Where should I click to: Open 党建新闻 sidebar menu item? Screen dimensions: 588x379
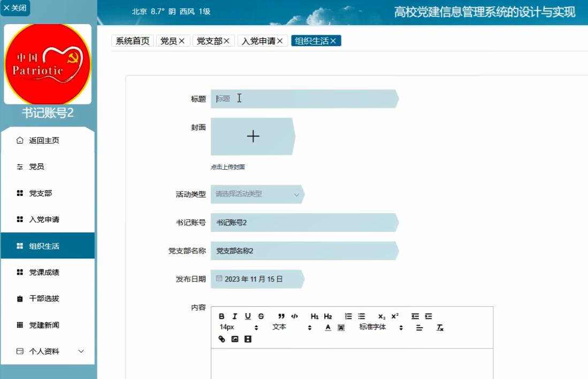tap(48, 325)
